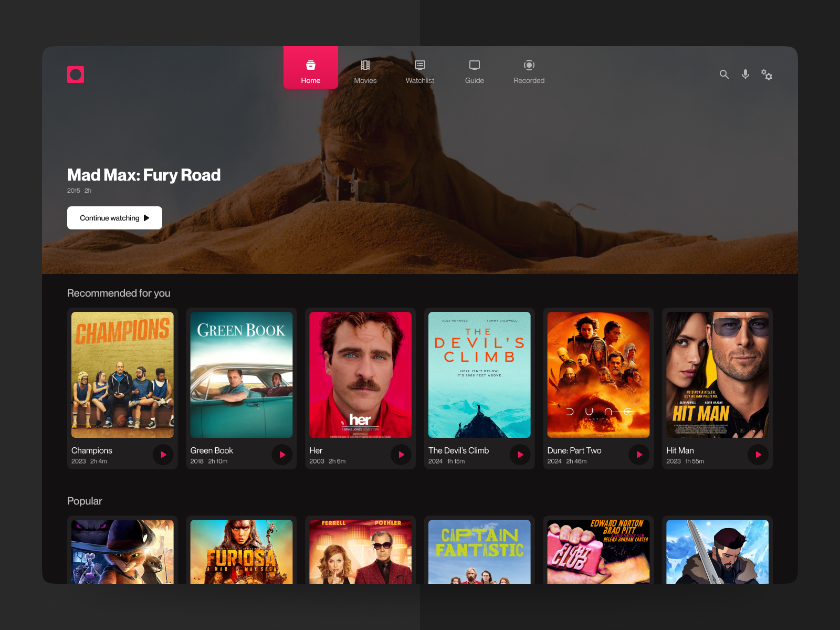Click the Fight Club poster
The image size is (840, 630).
click(x=598, y=551)
